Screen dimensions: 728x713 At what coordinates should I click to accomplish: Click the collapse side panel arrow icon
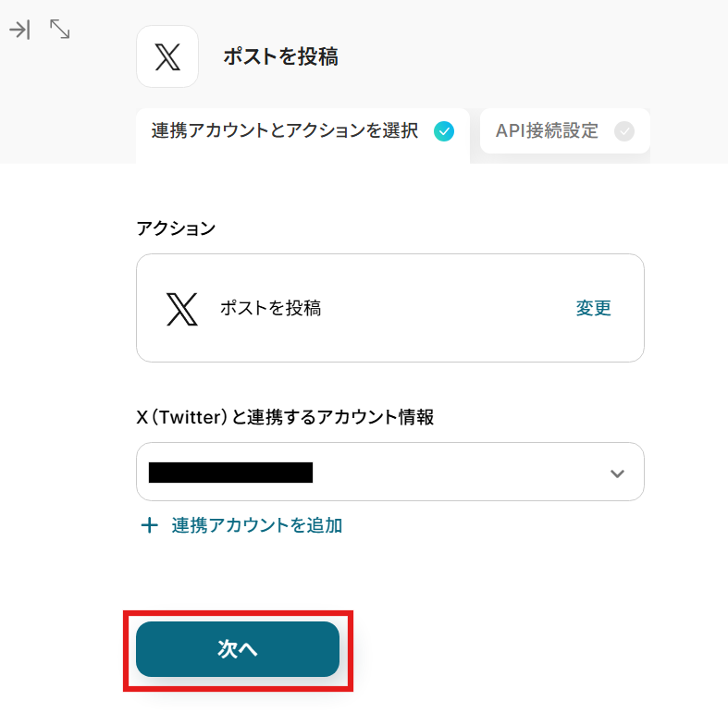click(x=19, y=30)
